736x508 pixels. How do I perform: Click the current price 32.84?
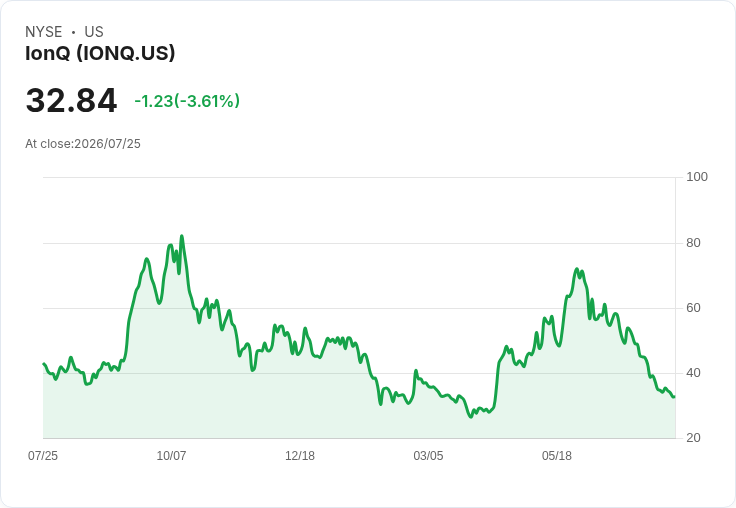pos(71,100)
